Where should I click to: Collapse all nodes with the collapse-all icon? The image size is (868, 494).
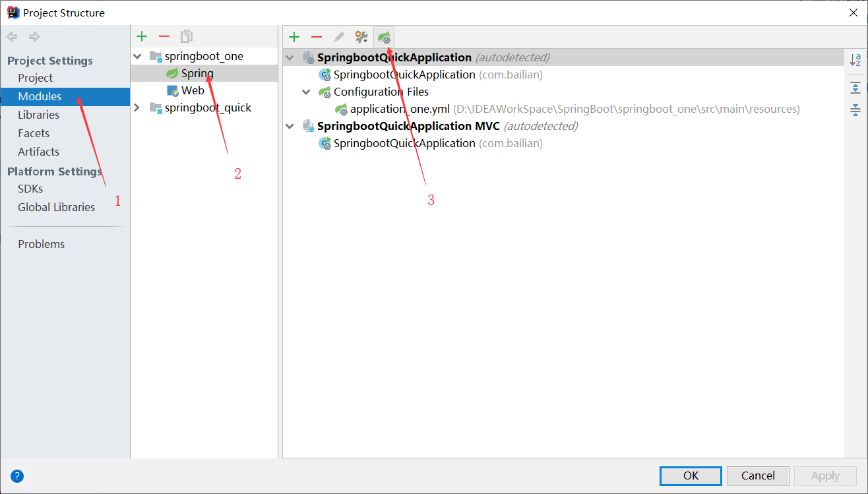pyautogui.click(x=855, y=110)
